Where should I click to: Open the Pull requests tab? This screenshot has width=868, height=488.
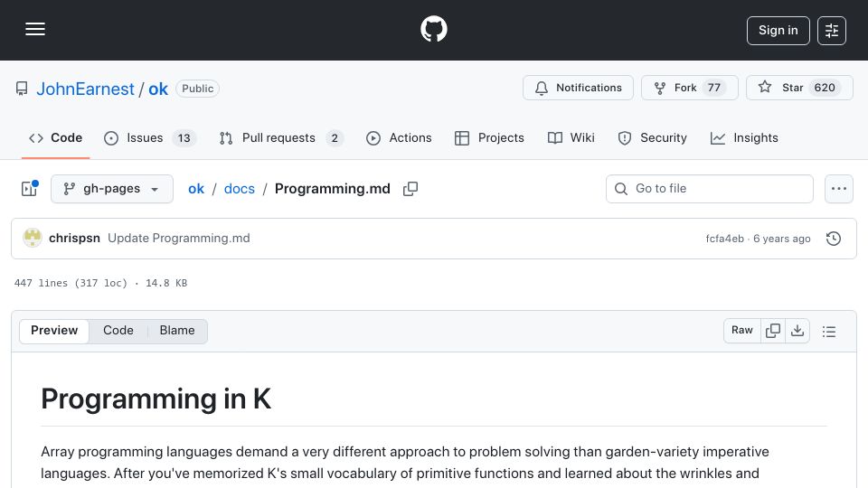coord(280,137)
